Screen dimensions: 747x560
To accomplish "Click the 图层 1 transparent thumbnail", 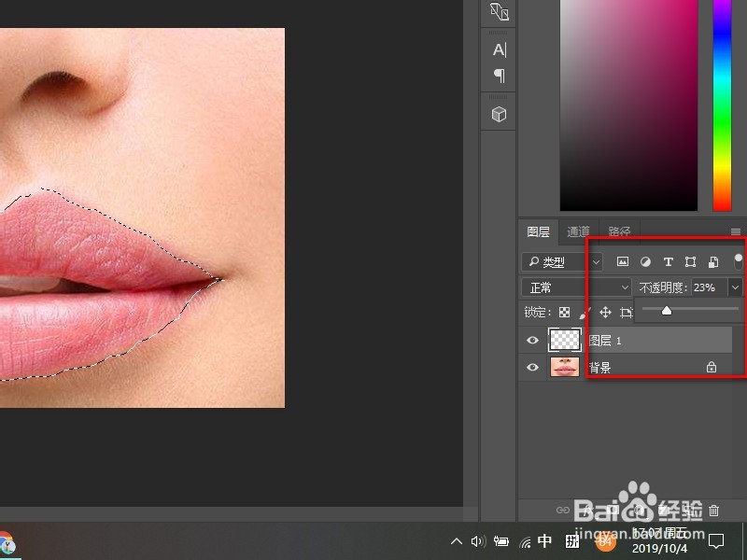I will (x=565, y=340).
